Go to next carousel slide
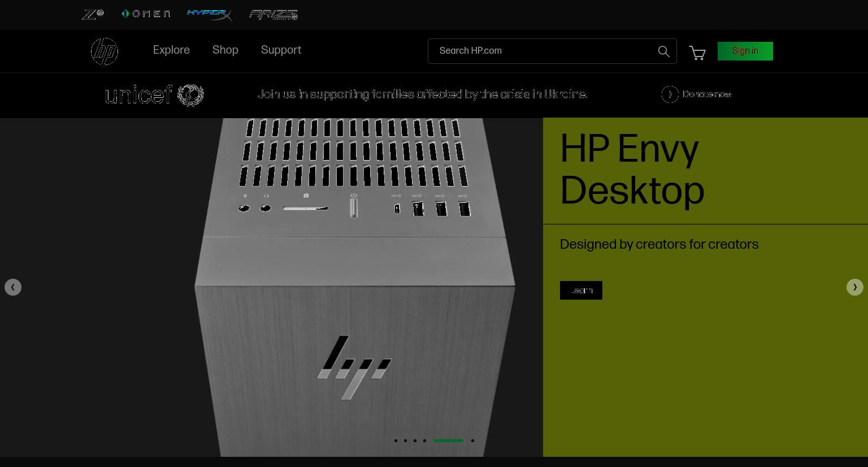The width and height of the screenshot is (868, 467). tap(855, 287)
